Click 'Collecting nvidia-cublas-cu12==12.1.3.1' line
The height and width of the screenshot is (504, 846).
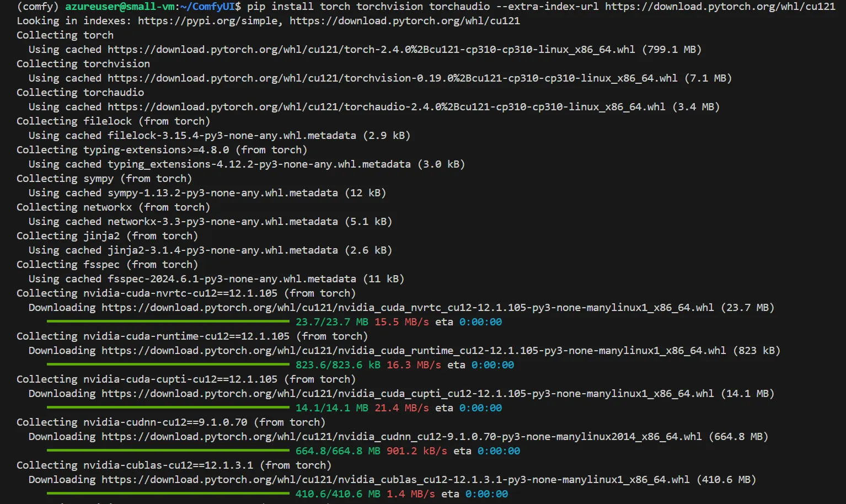pyautogui.click(x=174, y=465)
